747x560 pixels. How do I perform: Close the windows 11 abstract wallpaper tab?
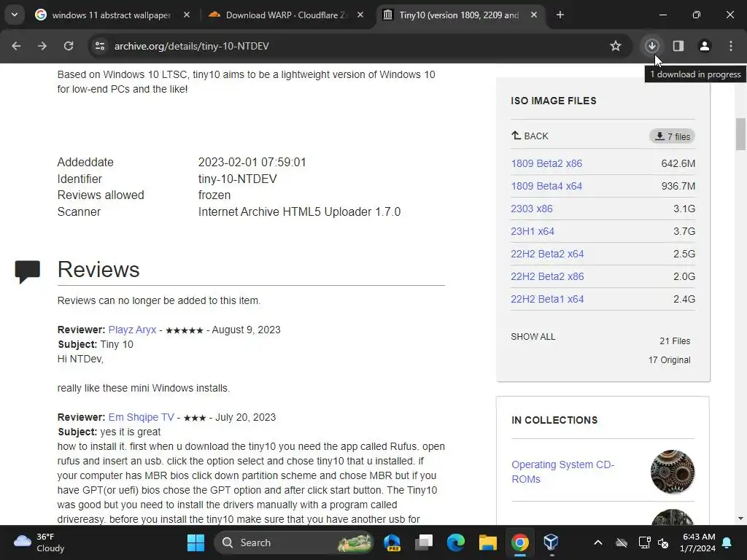187,15
